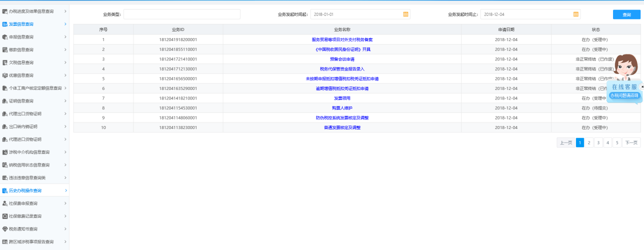Go to page 3 of results

click(x=598, y=143)
